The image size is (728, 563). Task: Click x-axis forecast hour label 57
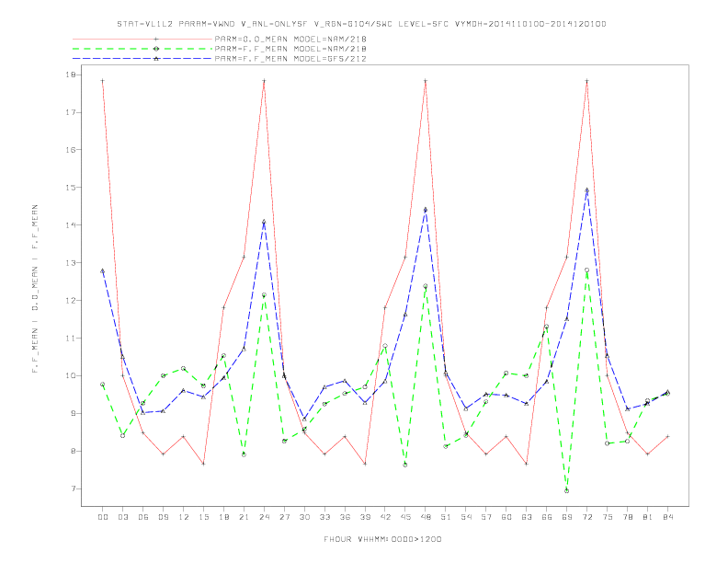[x=486, y=517]
